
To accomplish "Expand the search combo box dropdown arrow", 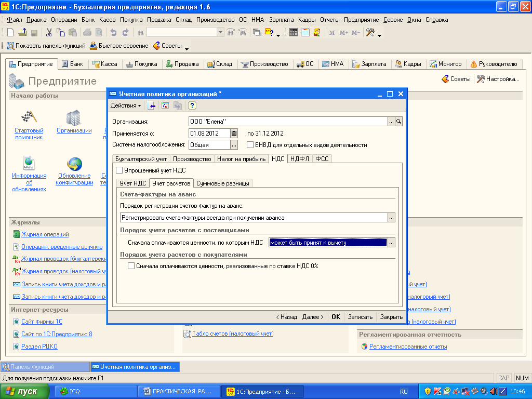I will pos(220,32).
